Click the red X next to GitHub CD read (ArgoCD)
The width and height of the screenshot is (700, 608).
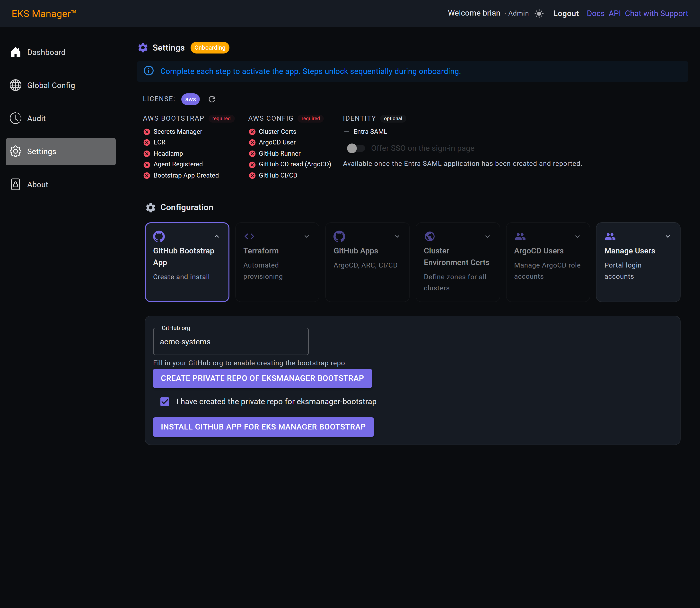click(x=252, y=165)
